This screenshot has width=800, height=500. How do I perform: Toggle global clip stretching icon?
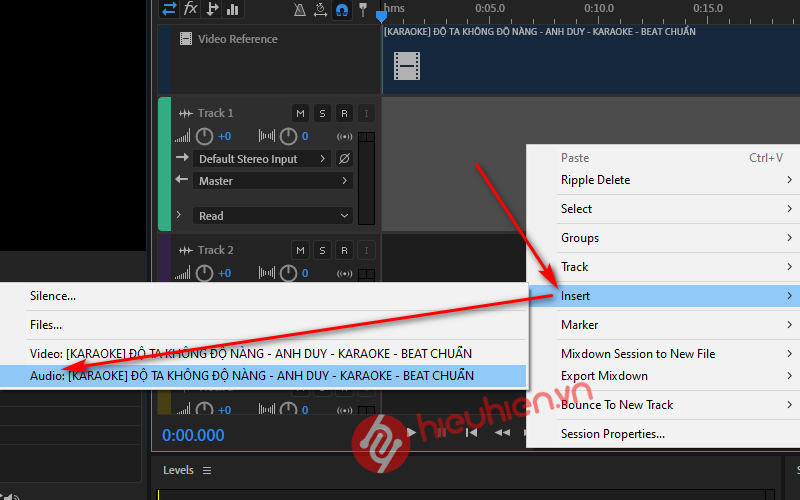coord(320,9)
